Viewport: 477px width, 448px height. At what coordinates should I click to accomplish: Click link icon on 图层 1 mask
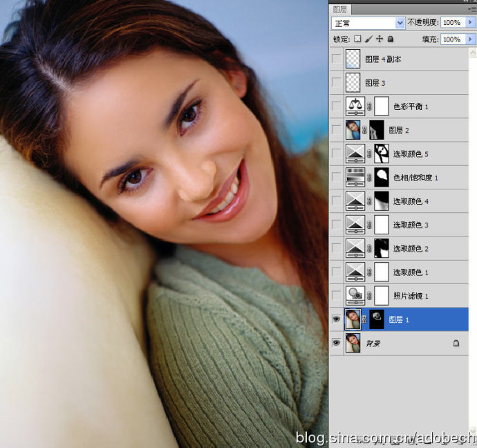click(x=364, y=319)
